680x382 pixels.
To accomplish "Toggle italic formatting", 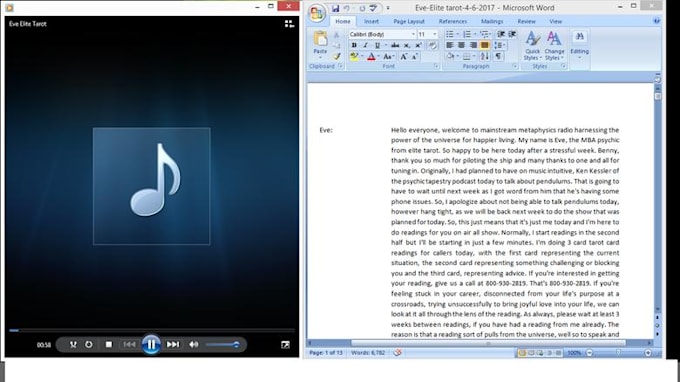I will click(x=365, y=46).
